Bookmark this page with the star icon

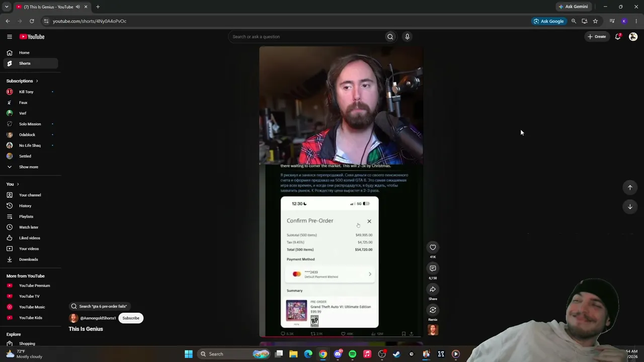tap(595, 21)
